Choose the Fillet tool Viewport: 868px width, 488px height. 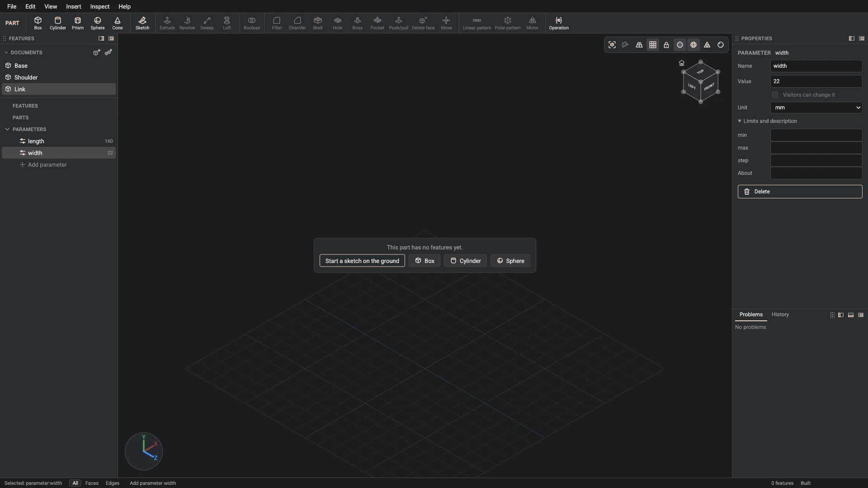[277, 23]
